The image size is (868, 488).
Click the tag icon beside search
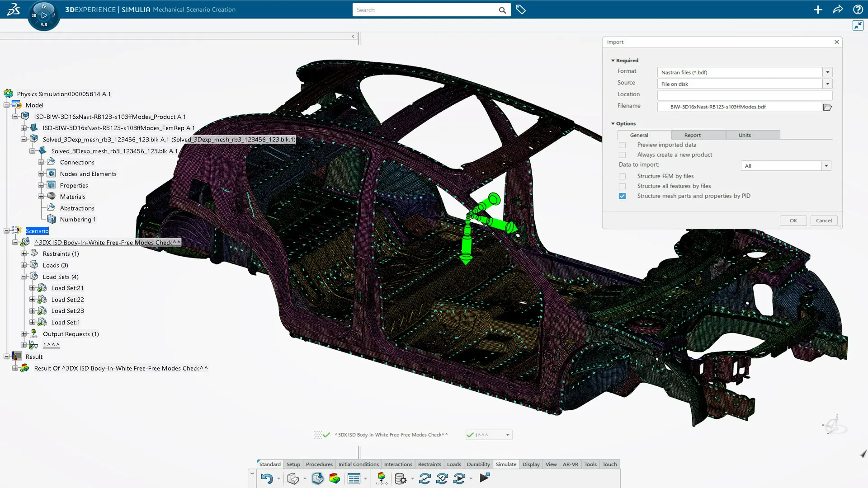point(521,9)
